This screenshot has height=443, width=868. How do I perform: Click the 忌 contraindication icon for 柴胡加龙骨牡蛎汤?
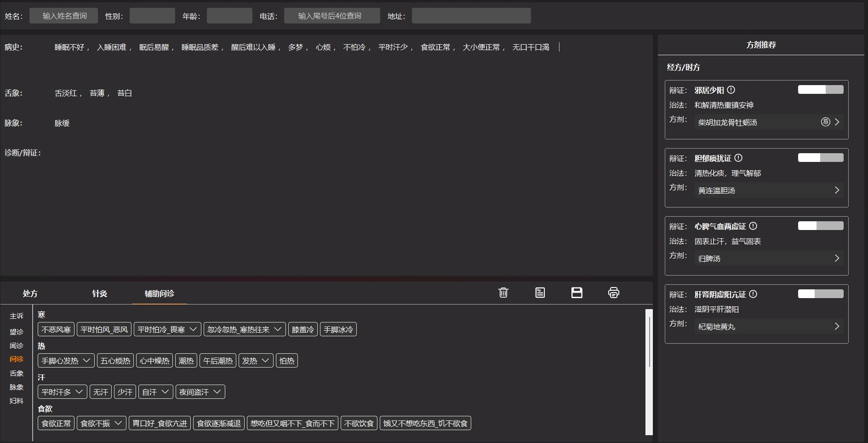825,122
